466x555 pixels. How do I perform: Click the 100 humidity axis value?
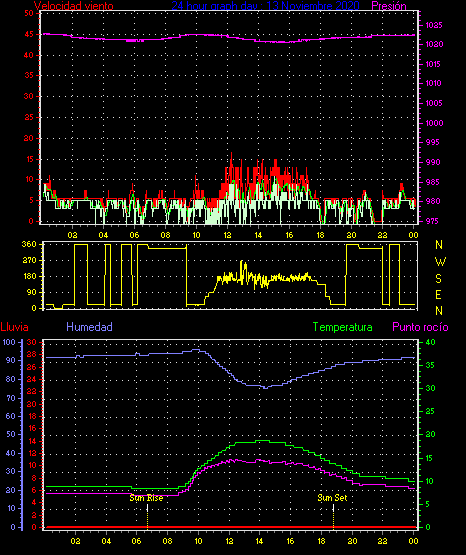(x=9, y=342)
